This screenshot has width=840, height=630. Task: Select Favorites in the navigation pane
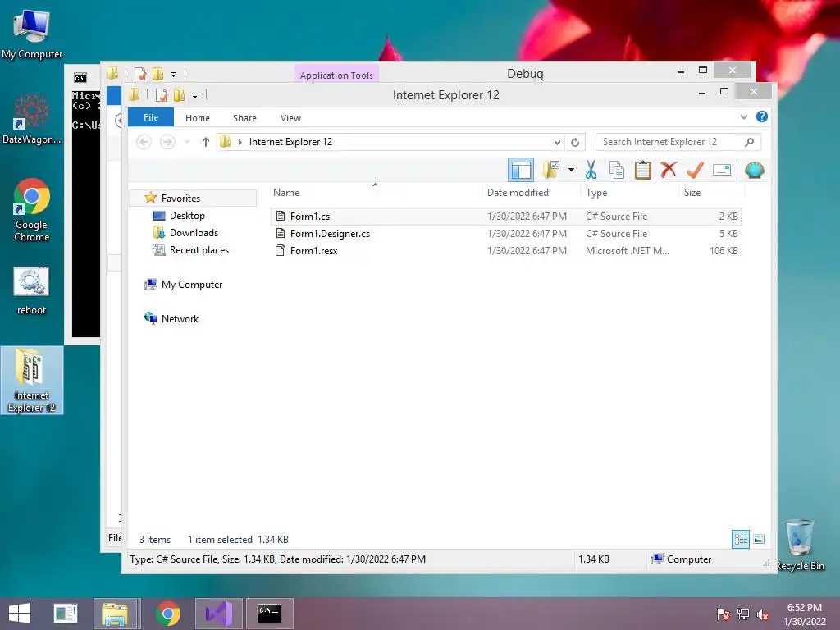coord(180,199)
